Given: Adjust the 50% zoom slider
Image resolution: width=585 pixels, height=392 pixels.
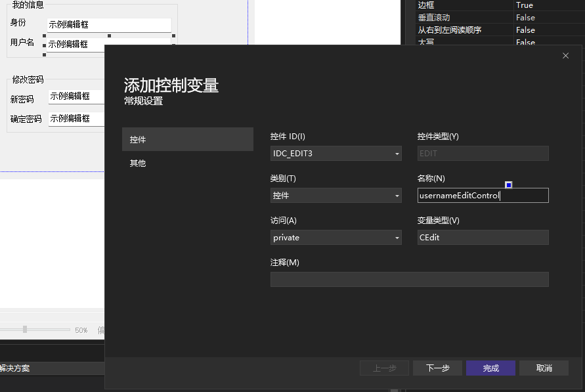Looking at the screenshot, I should [x=24, y=330].
